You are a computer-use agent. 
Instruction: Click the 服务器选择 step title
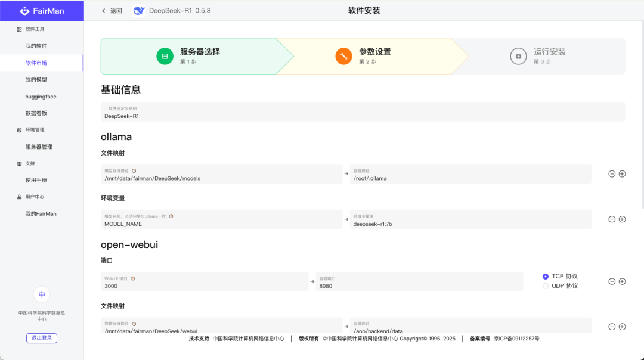tap(200, 52)
